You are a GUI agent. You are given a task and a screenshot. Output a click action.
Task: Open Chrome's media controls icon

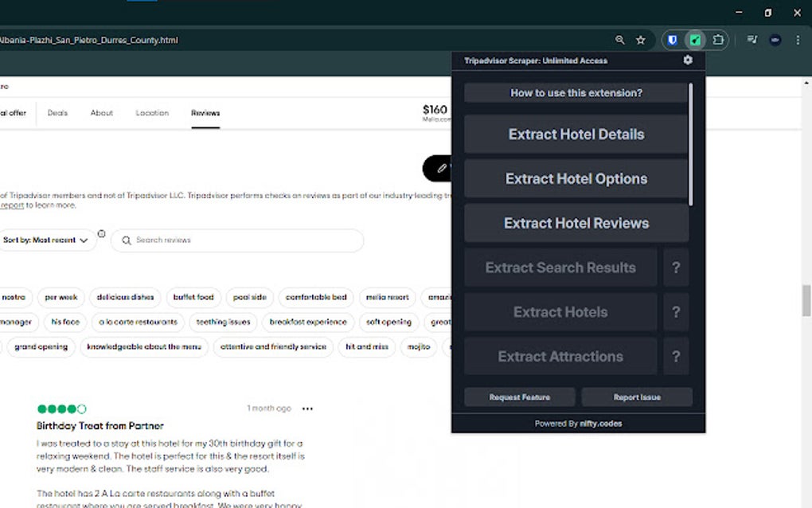pyautogui.click(x=751, y=39)
